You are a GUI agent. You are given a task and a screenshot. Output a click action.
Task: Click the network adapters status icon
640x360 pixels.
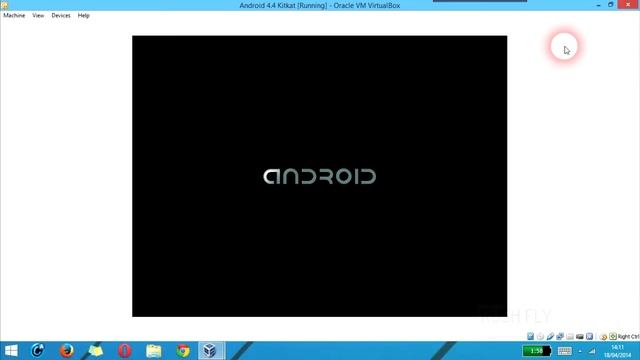click(x=560, y=336)
